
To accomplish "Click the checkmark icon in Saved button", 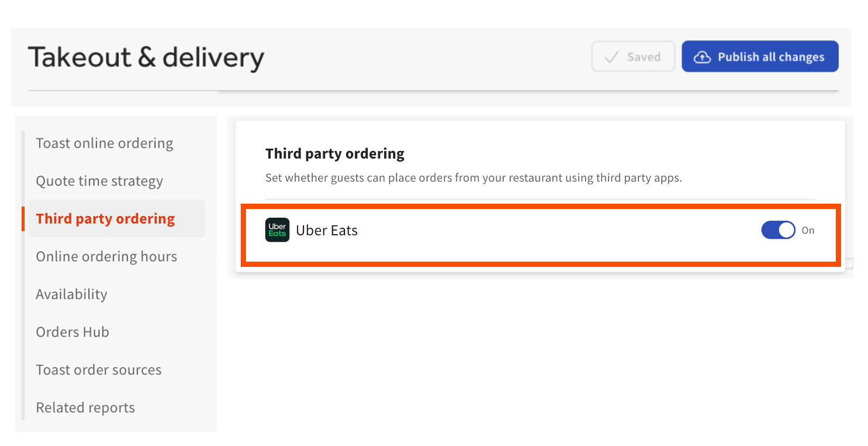I will (x=611, y=57).
